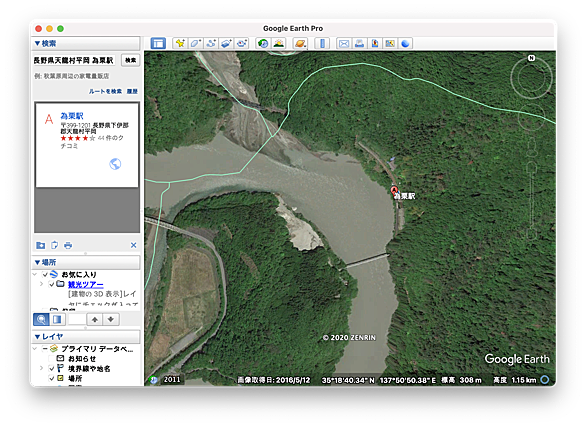Toggle プライマリ データベース checkbox

[x=45, y=349]
